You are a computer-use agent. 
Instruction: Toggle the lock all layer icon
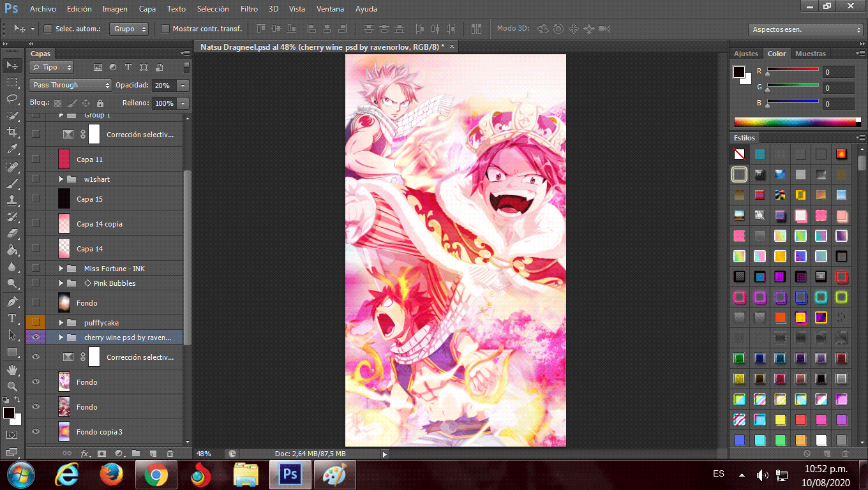(100, 103)
